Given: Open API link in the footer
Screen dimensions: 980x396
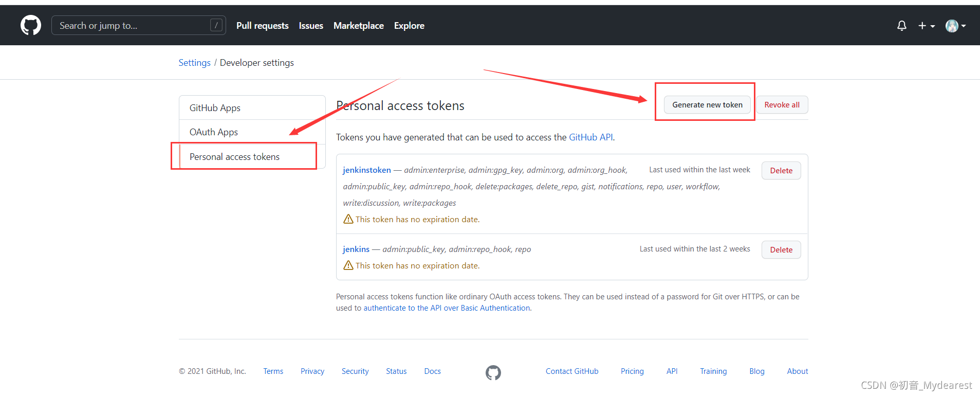Looking at the screenshot, I should tap(672, 371).
